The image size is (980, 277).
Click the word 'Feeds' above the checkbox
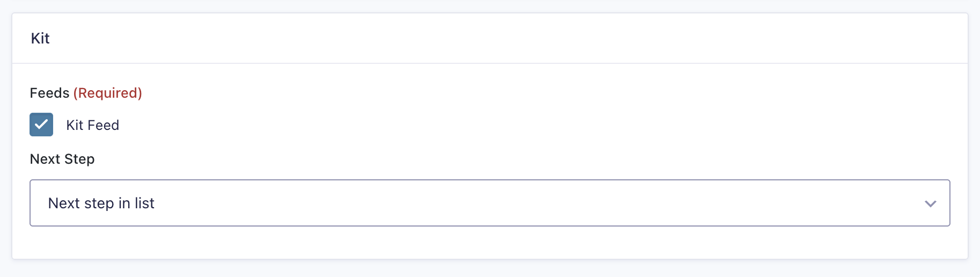click(x=49, y=93)
